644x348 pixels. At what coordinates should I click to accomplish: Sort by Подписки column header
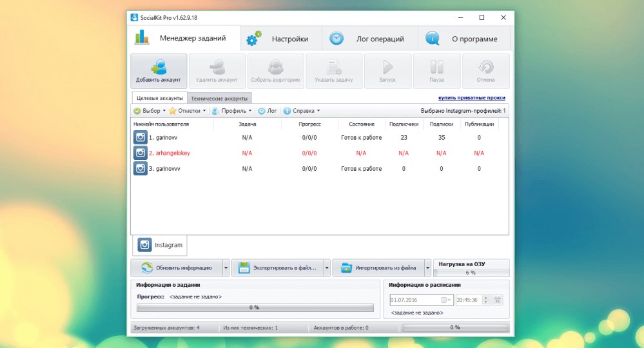pos(442,124)
